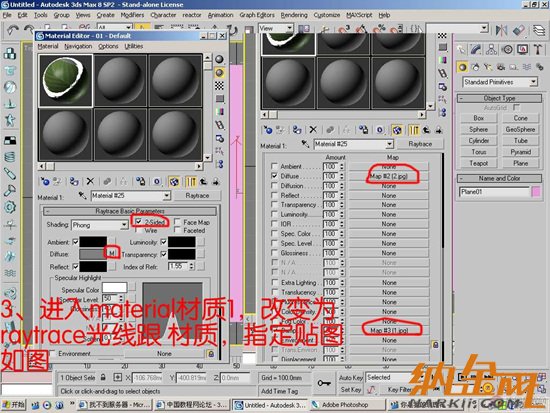Select the Lights category icon

(x=488, y=67)
